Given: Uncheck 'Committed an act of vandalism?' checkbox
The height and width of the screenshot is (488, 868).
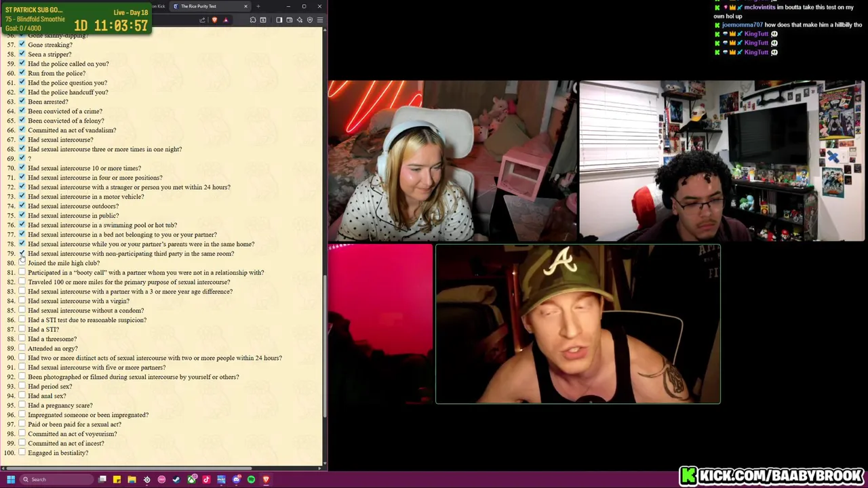Looking at the screenshot, I should point(22,129).
